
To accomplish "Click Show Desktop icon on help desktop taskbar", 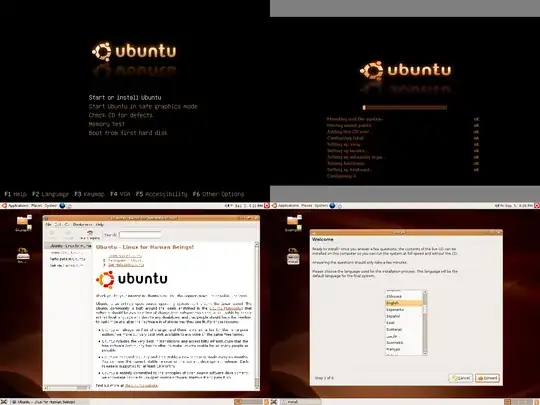I will [x=4, y=402].
